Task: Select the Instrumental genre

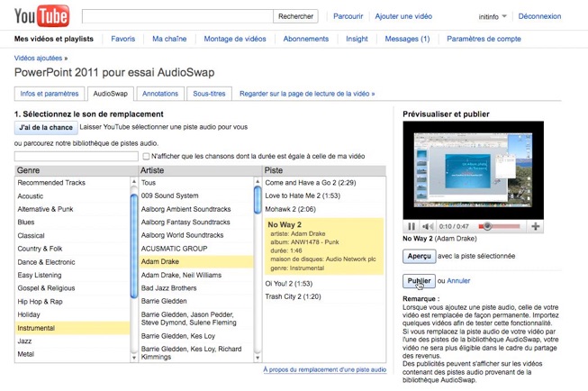Action: coord(73,328)
